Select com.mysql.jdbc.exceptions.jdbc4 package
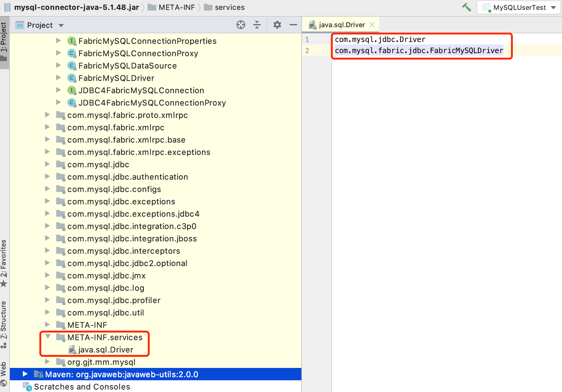 [133, 214]
